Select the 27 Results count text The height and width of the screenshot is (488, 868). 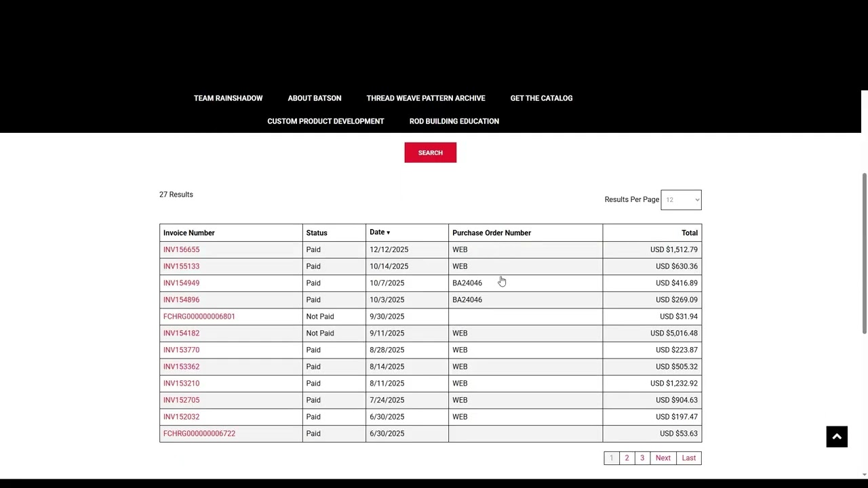(176, 195)
